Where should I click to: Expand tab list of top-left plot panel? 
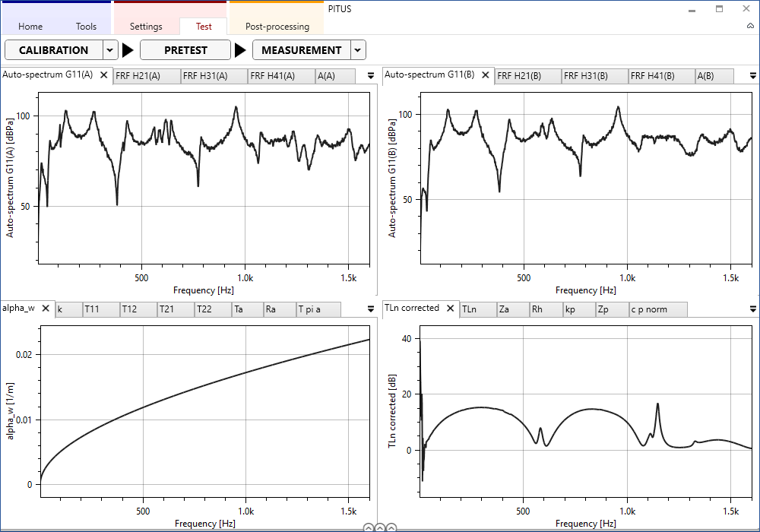click(x=371, y=76)
